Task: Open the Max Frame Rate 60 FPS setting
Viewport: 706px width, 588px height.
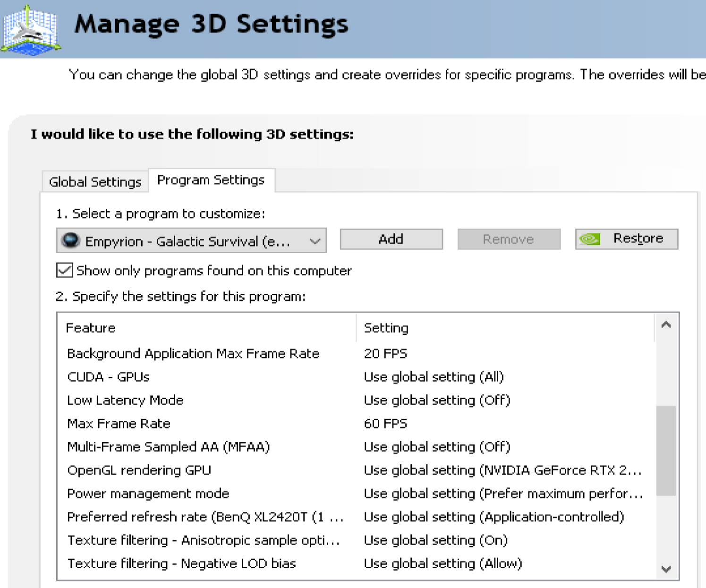Action: [x=385, y=424]
